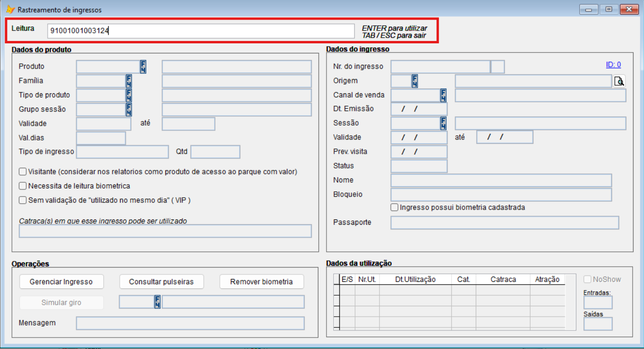644x349 pixels.
Task: Toggle Necessita de leitura biometrica checkbox
Action: (x=22, y=186)
